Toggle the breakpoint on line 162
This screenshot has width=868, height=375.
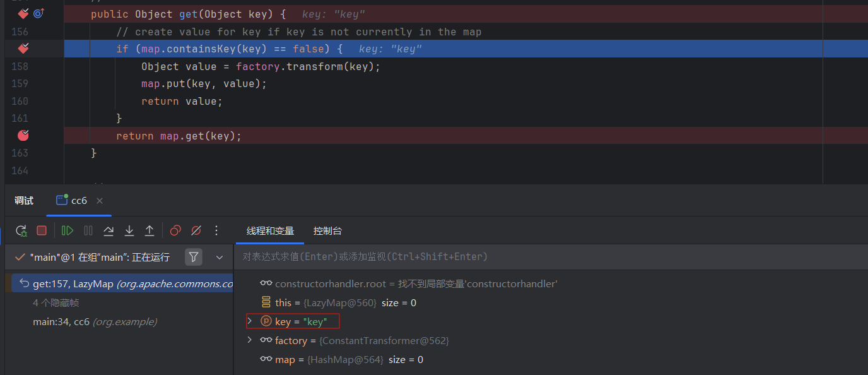tap(23, 135)
